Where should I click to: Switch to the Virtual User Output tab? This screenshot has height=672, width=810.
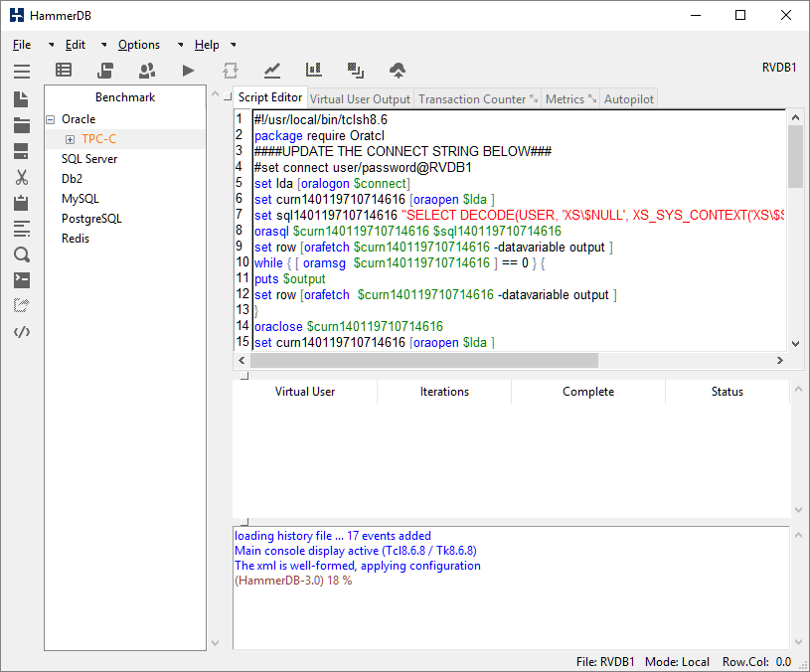[x=360, y=98]
